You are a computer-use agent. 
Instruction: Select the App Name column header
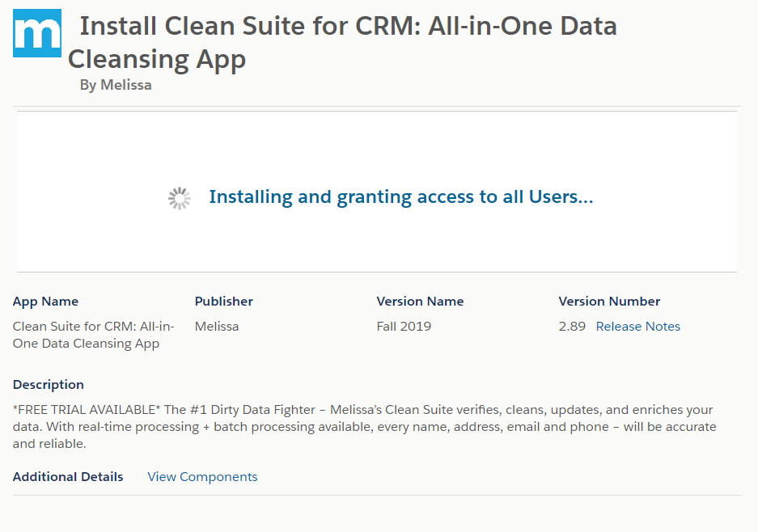pos(45,302)
